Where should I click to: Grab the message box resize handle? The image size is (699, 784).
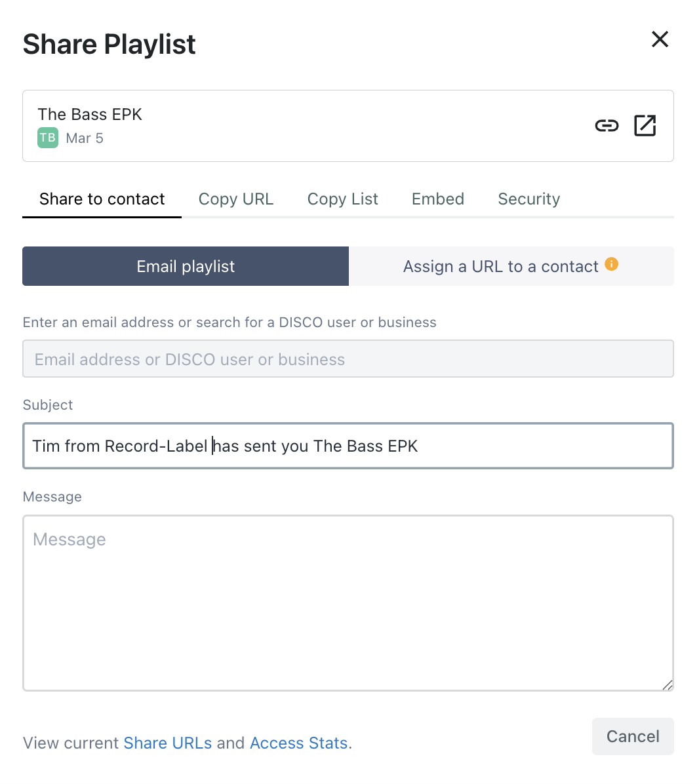click(668, 685)
